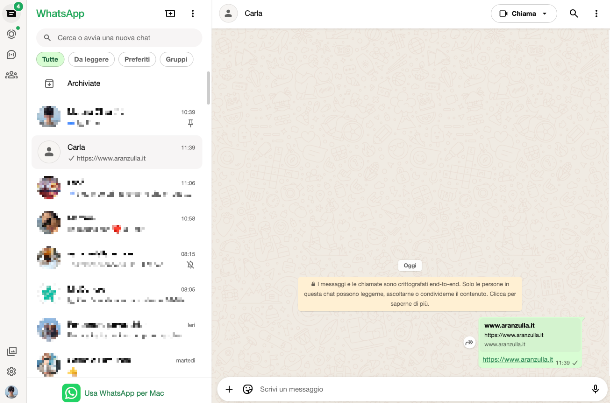Viewport: 610px width, 403px height.
Task: Click the muted bell icon on 08:15 chat
Action: coord(190,265)
